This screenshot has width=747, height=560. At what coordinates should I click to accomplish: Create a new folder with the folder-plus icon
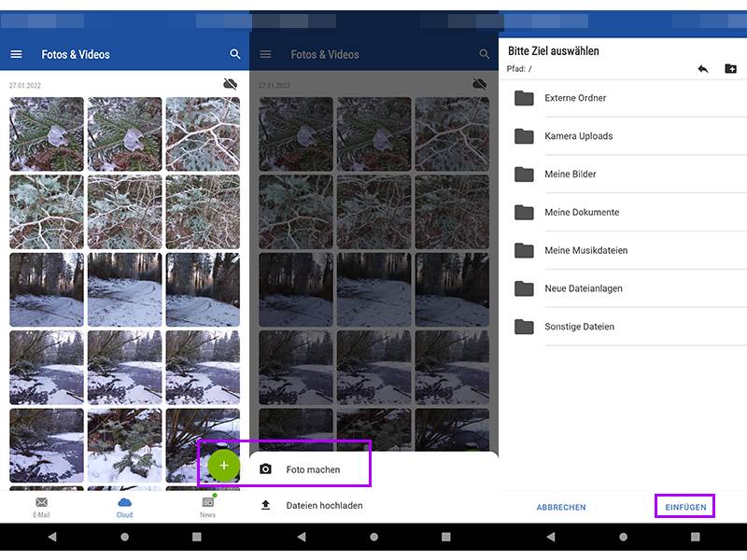730,69
